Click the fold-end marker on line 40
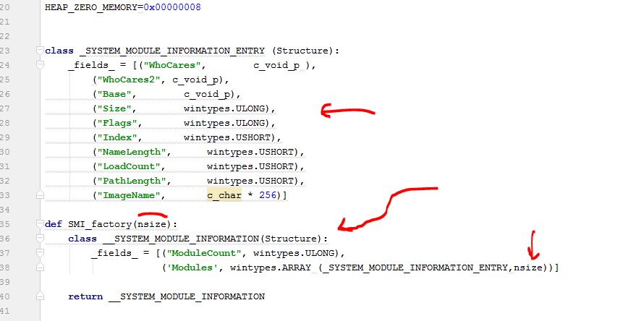This screenshot has width=644, height=321. (x=41, y=296)
